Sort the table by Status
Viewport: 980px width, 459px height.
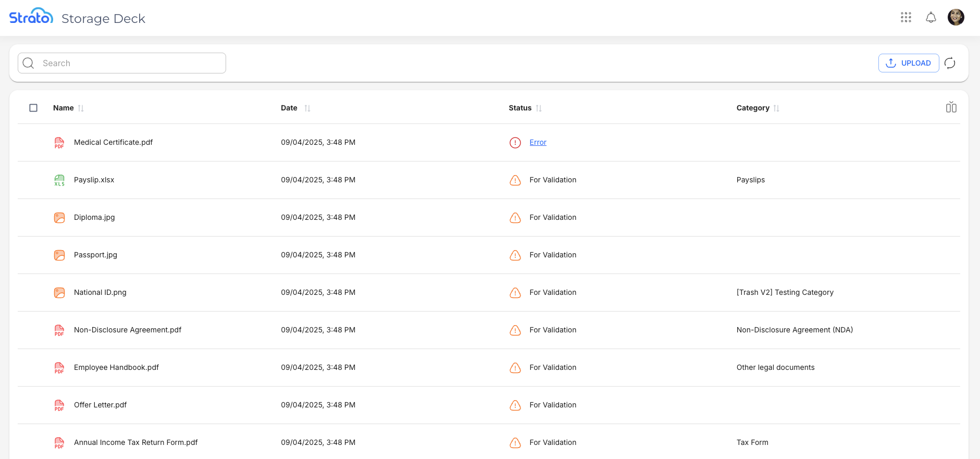click(539, 108)
